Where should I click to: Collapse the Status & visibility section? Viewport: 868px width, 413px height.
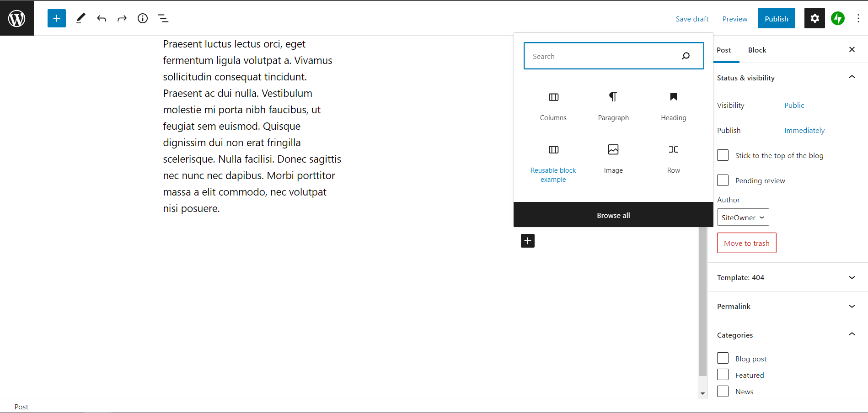[851, 77]
